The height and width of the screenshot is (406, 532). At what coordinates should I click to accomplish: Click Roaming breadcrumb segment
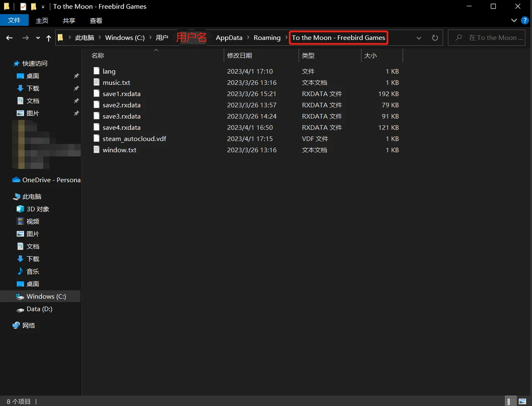point(267,37)
